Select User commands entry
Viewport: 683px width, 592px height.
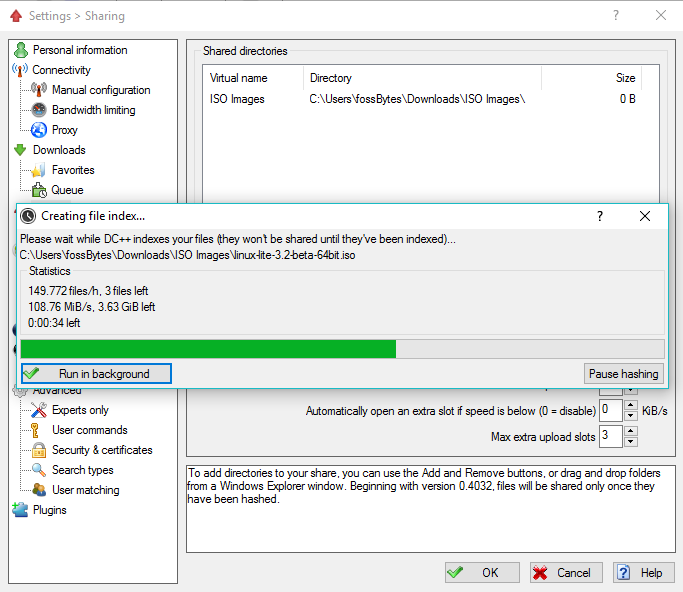(90, 430)
